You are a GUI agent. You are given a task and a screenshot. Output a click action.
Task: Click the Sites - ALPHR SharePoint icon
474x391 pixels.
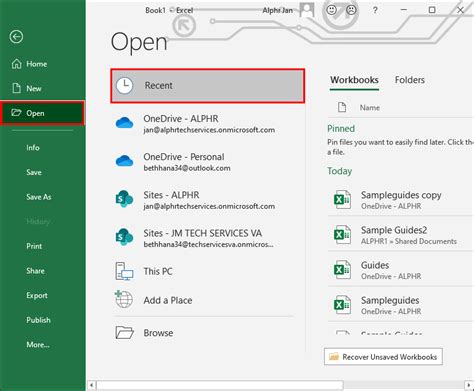click(x=124, y=199)
